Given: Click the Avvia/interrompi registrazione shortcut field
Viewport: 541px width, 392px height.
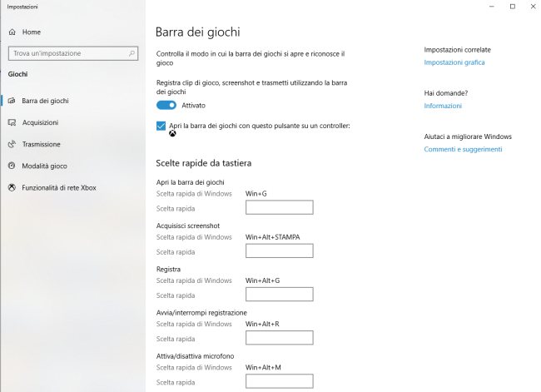Looking at the screenshot, I should [x=279, y=337].
